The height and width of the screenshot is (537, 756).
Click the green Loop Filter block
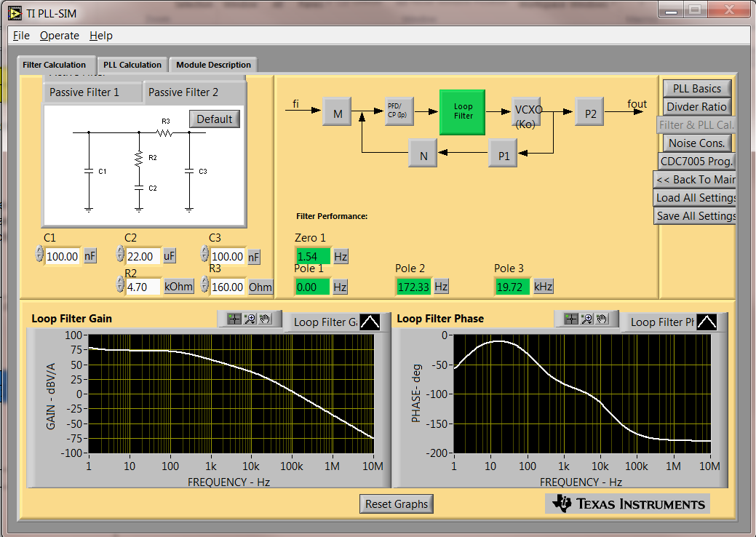pos(462,112)
